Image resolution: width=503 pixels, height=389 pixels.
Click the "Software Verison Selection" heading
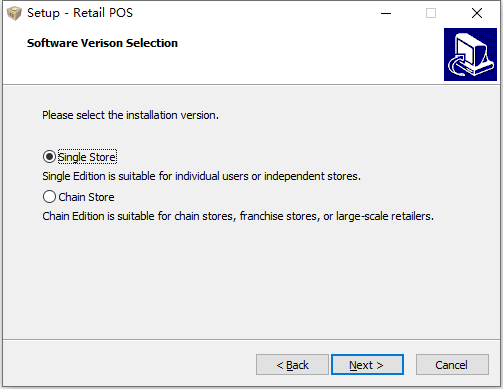click(102, 43)
